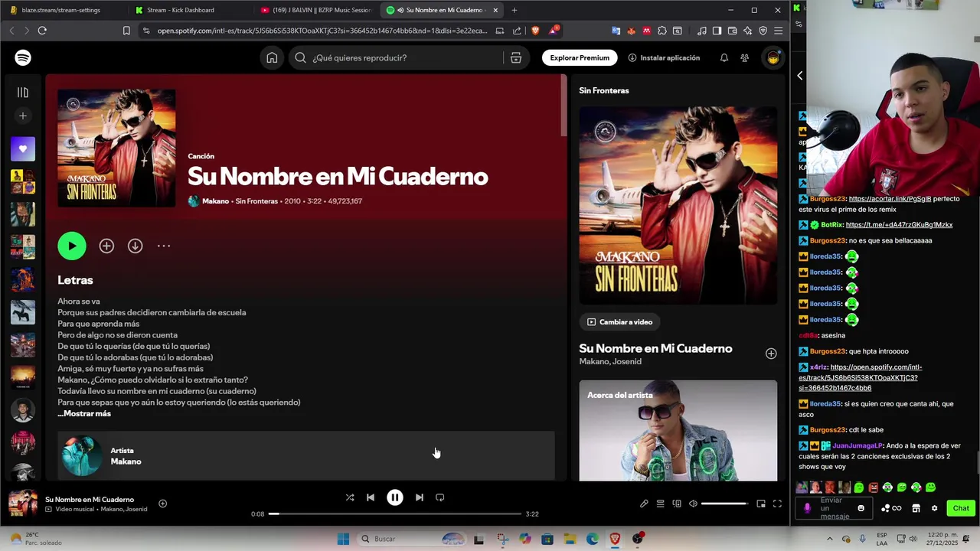This screenshot has height=551, width=980.
Task: Switch to the blaze.stream/stream-settings tab
Action: pos(63,10)
